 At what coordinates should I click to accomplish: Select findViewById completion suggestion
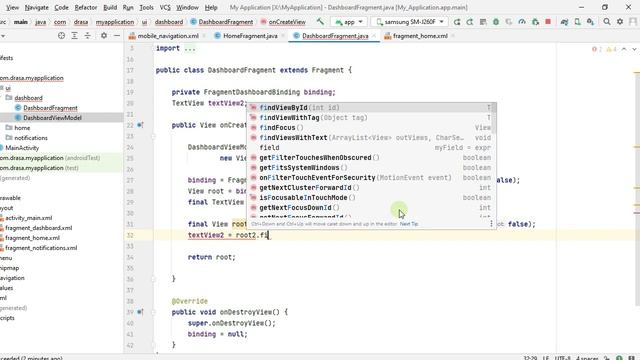[x=371, y=108]
